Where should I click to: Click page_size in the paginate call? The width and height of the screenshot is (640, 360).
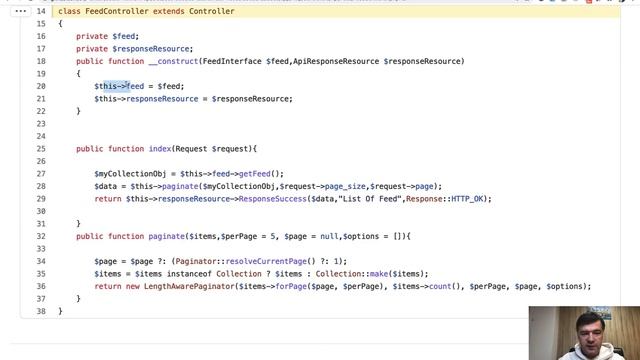(x=345, y=187)
